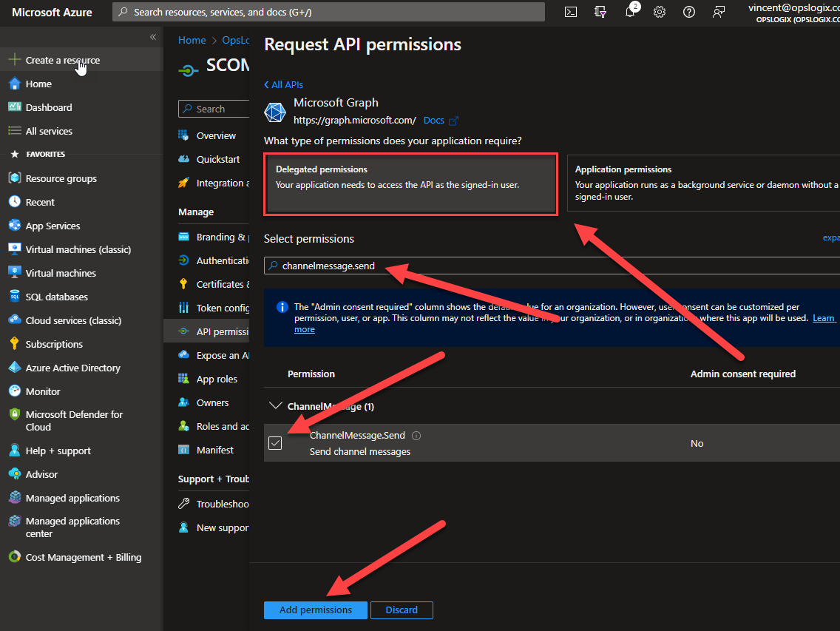Viewport: 840px width, 631px height.
Task: Select Manifest in the app menu
Action: click(x=214, y=450)
